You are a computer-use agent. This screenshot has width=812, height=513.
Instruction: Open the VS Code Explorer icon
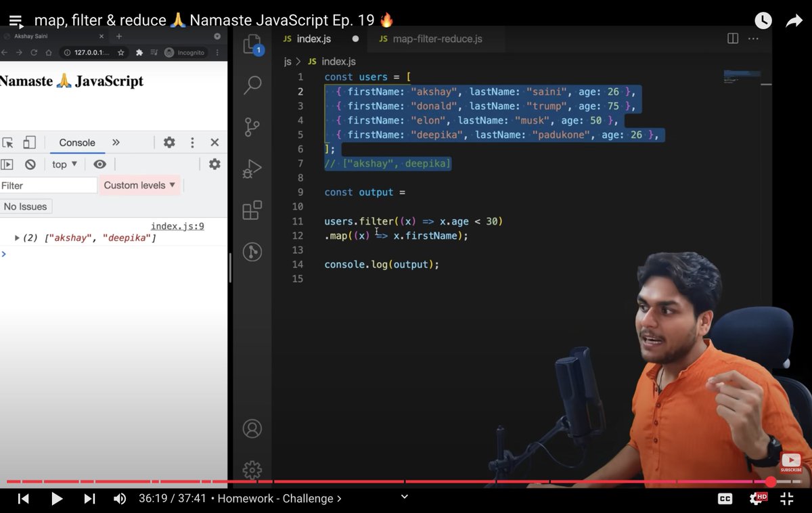pyautogui.click(x=252, y=45)
